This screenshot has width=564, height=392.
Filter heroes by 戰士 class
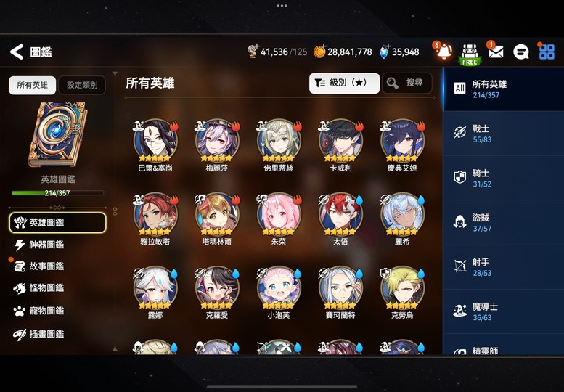point(503,134)
